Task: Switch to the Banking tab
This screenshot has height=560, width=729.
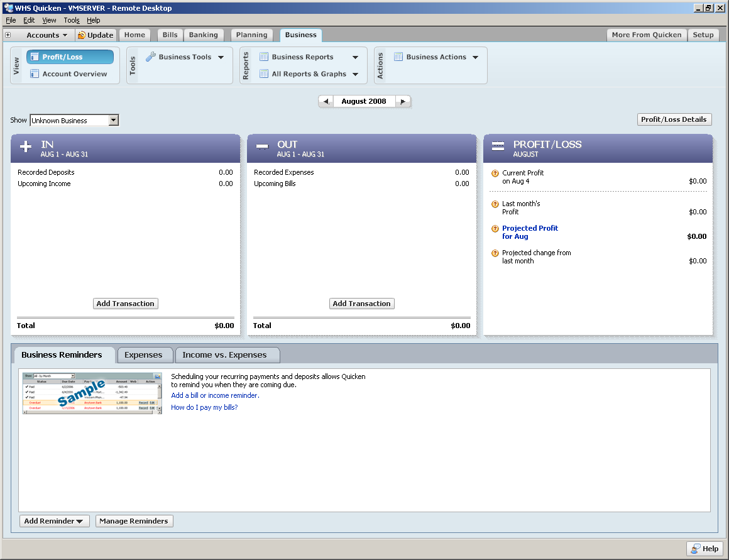Action: (203, 35)
